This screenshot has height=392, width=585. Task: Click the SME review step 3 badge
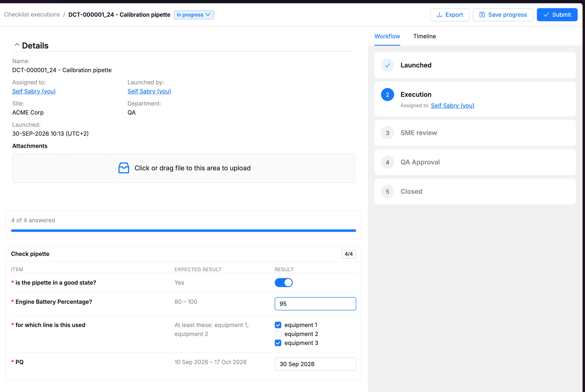coord(387,133)
